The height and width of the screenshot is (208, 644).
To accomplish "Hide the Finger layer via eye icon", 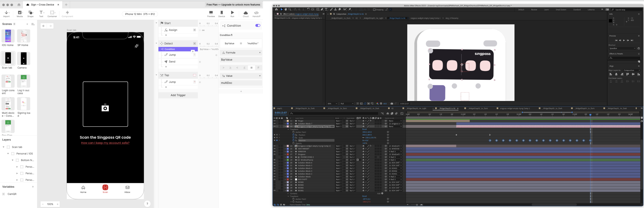I will pos(275,121).
